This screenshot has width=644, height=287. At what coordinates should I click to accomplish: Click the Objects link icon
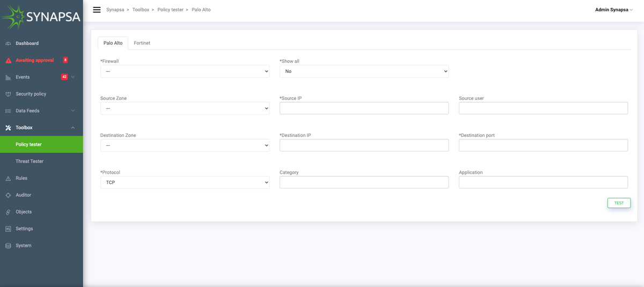point(8,212)
